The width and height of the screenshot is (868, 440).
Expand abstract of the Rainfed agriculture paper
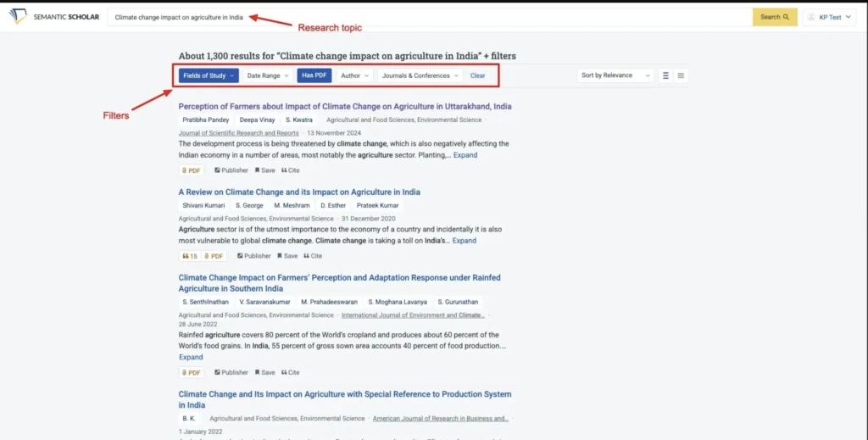pos(191,357)
